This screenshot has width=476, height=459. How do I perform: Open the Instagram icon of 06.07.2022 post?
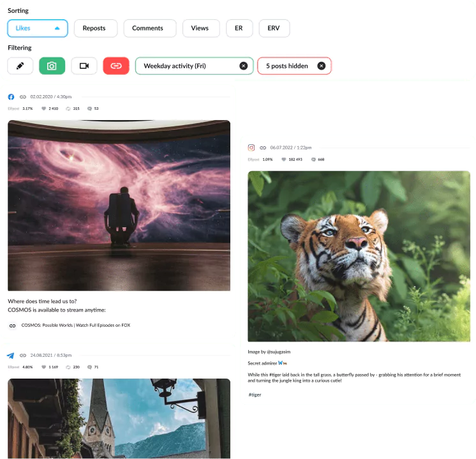point(251,147)
